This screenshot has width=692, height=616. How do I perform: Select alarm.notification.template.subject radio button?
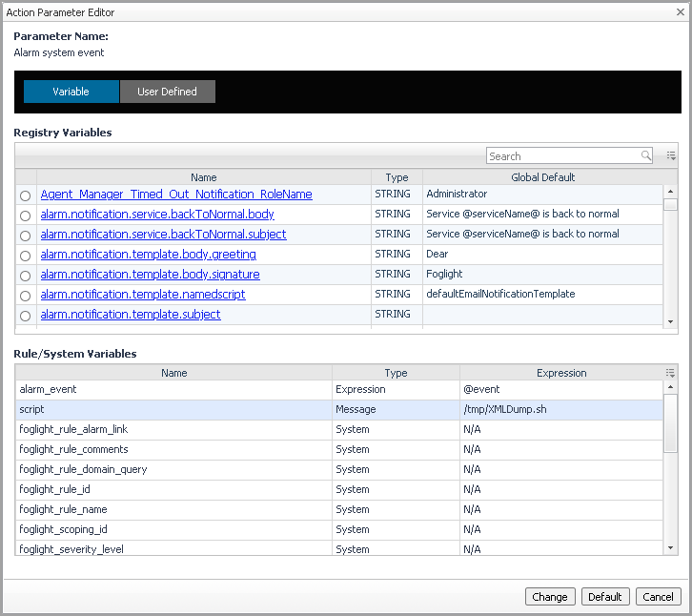pos(25,316)
